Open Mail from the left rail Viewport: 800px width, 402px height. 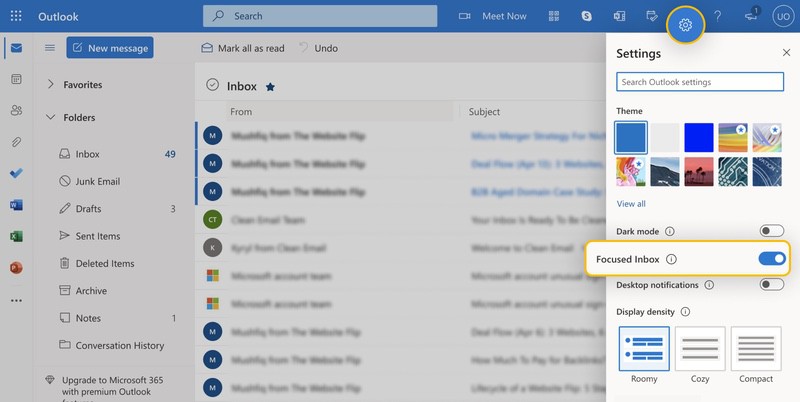point(16,48)
